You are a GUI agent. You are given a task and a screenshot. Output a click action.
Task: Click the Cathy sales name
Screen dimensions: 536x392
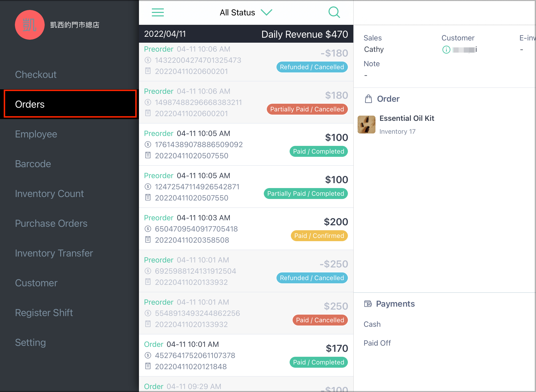click(x=374, y=49)
